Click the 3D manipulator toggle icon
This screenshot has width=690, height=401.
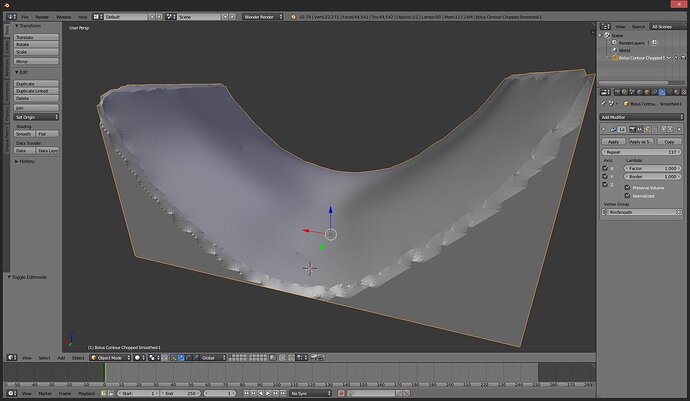click(x=173, y=357)
